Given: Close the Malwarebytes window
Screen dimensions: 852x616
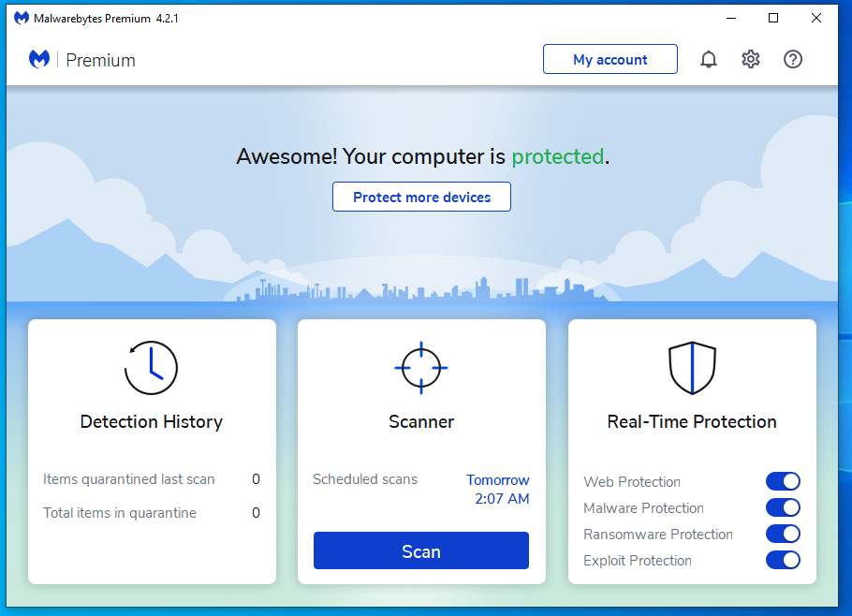Looking at the screenshot, I should point(816,19).
